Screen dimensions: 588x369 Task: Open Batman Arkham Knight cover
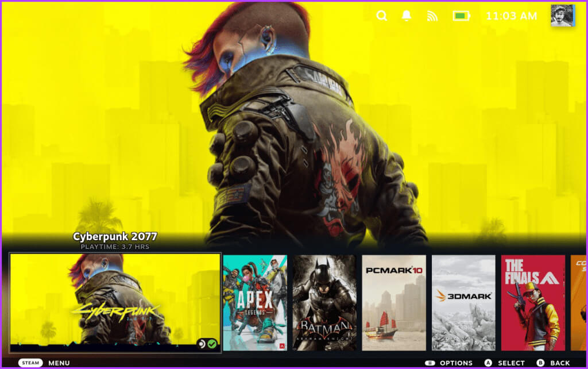(x=324, y=303)
